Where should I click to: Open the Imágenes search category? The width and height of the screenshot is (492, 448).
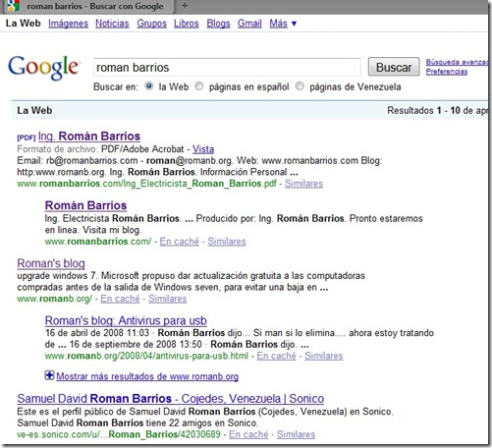click(x=69, y=24)
